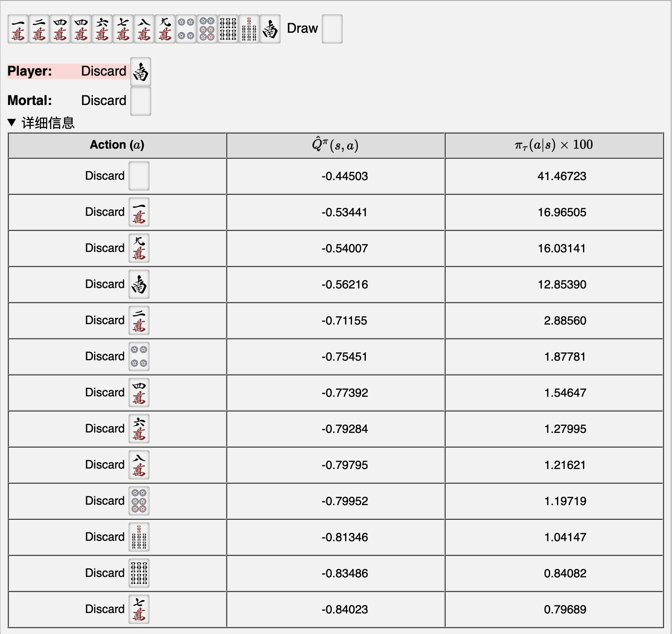Image resolution: width=672 pixels, height=634 pixels.
Task: Click the six-circle tile in the hand
Action: 207,29
